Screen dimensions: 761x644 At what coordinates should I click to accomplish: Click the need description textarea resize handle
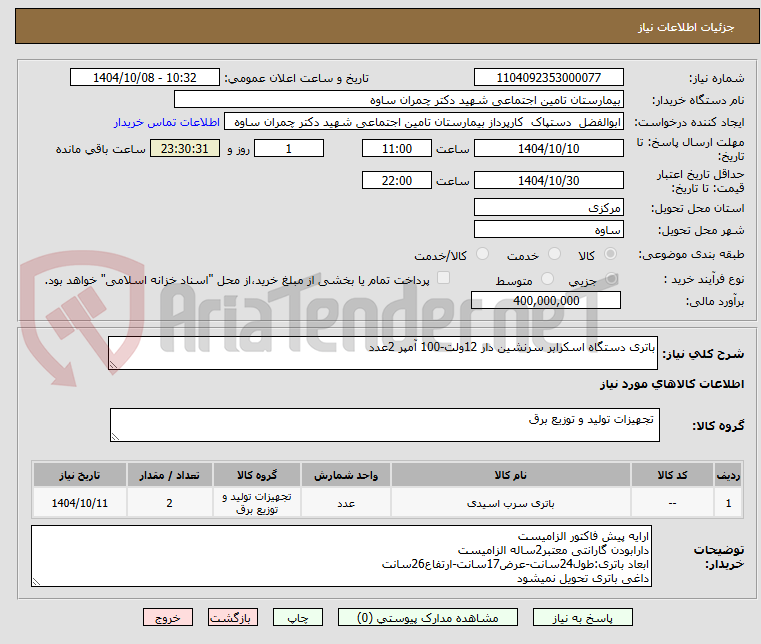(113, 365)
